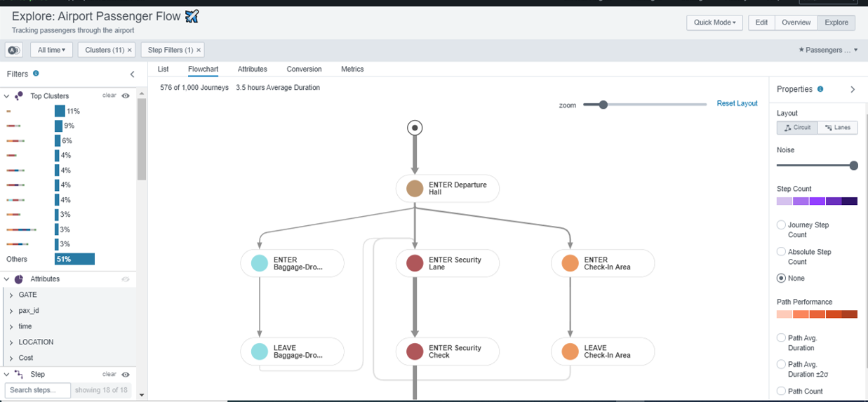Click the flowchart start node circle

point(415,128)
